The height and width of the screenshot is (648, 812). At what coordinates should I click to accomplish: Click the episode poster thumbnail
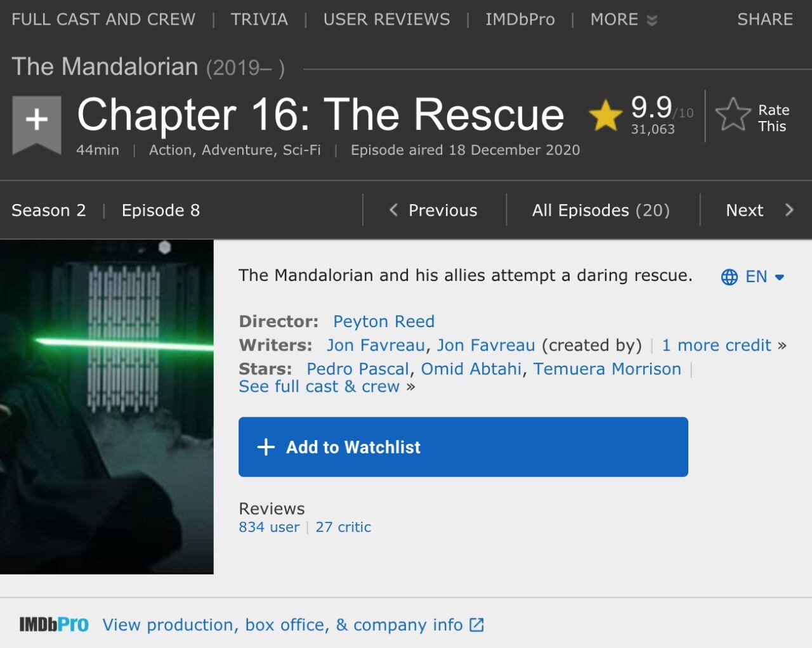click(x=107, y=406)
